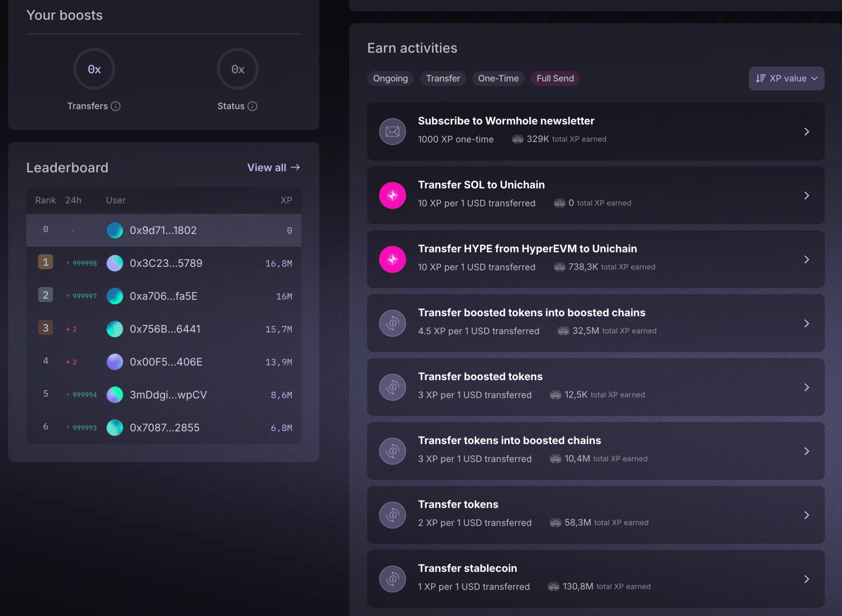Screen dimensions: 842x616
Task: Click the envelope icon for Wormhole newsletter
Action: (392, 132)
